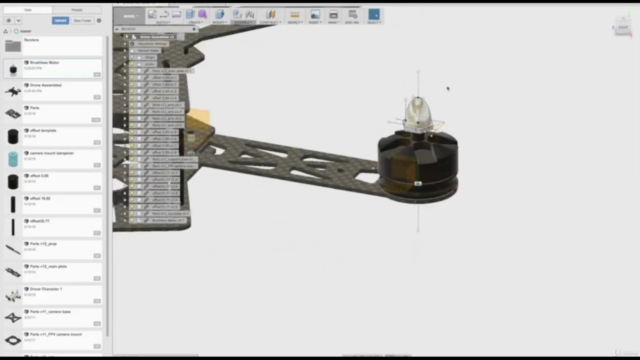Click the sketch dimension rectangle icon
This screenshot has width=640, height=360.
click(176, 15)
